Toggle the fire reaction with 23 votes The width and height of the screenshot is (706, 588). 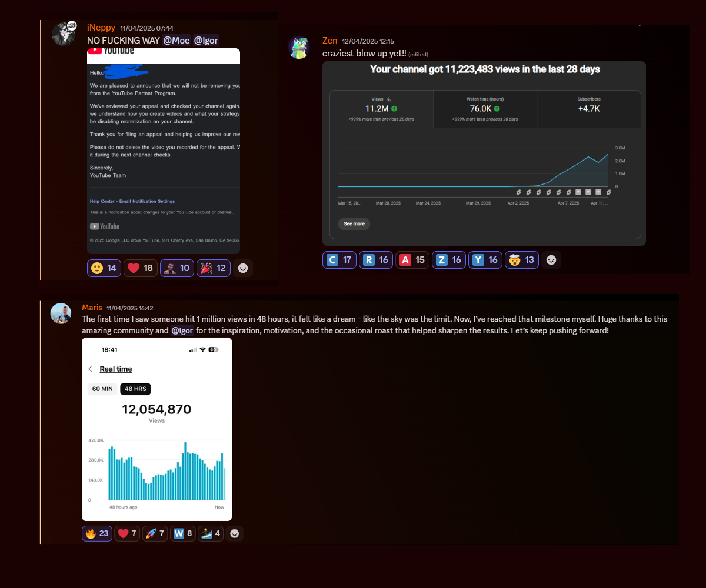click(x=97, y=533)
